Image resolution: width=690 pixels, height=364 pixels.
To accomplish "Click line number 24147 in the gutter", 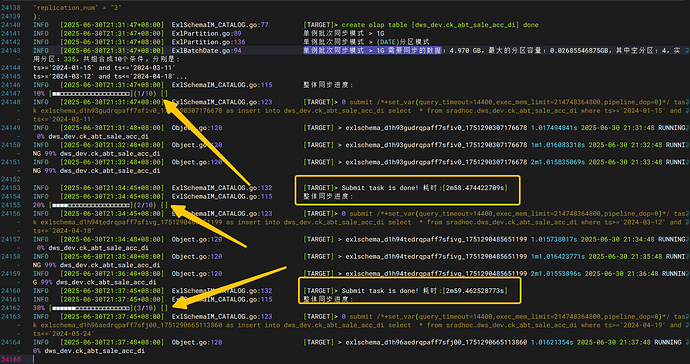I will coord(11,94).
